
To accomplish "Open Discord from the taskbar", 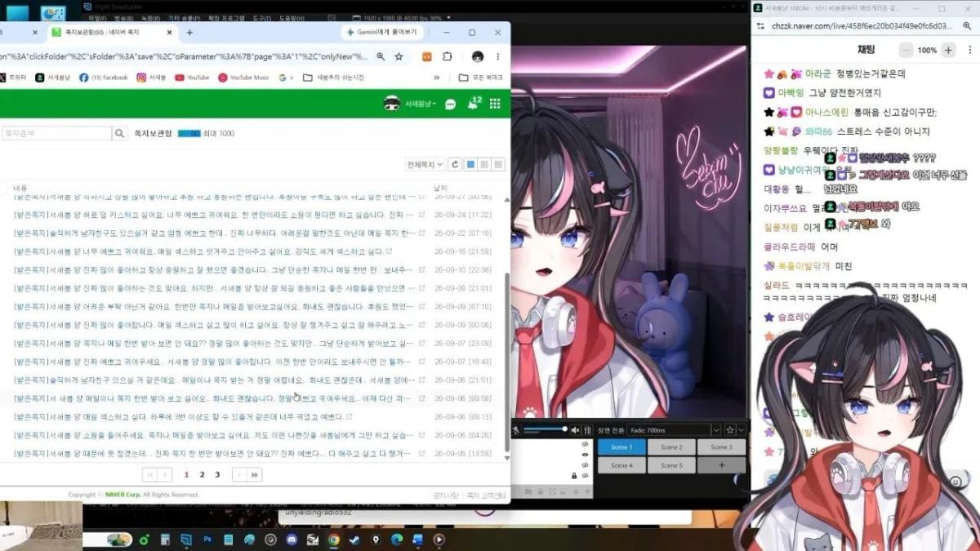I will click(x=292, y=540).
